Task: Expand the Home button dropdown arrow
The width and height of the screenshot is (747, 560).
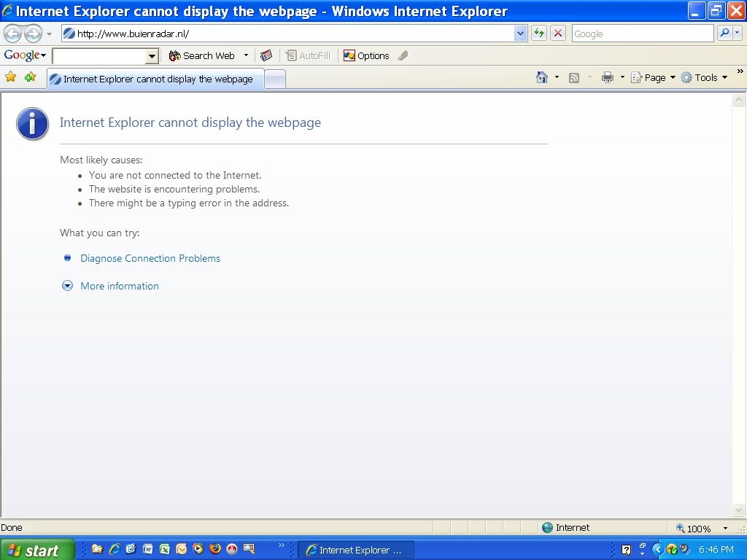Action: coord(557,77)
